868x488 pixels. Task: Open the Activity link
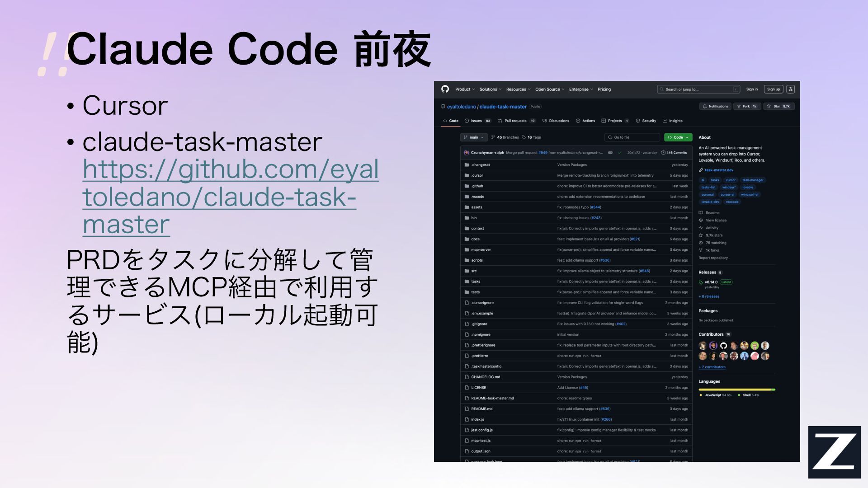tap(708, 228)
